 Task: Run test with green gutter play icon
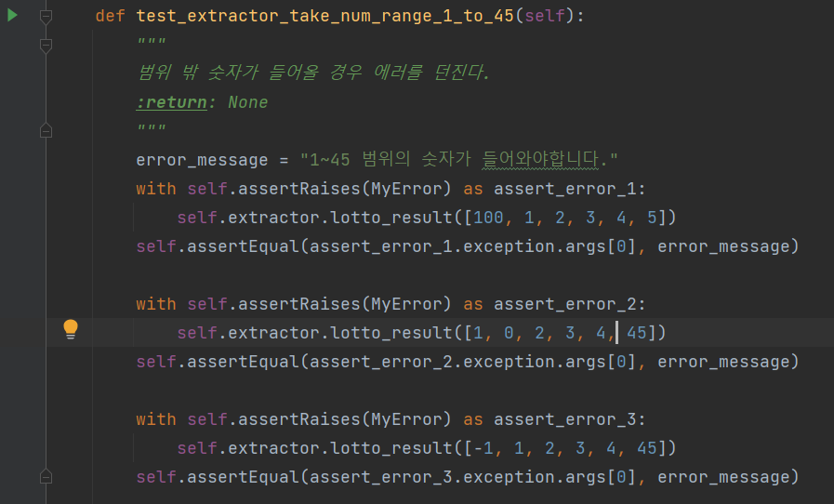click(x=12, y=16)
